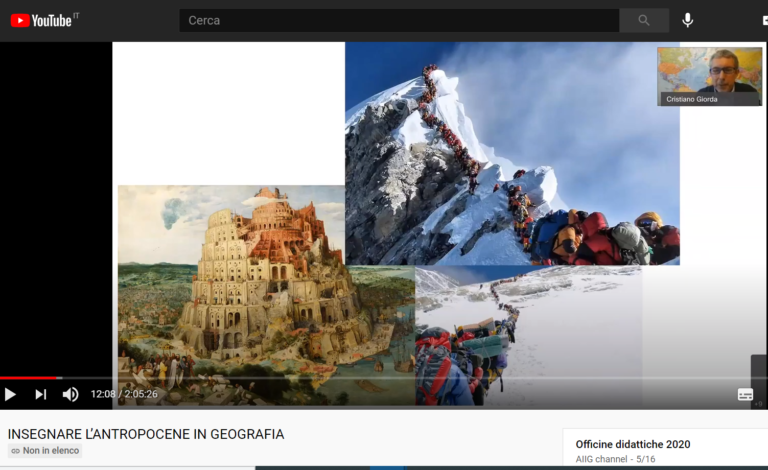Click the Cristiano Giorda webcam thumbnail
The width and height of the screenshot is (768, 470).
click(709, 76)
